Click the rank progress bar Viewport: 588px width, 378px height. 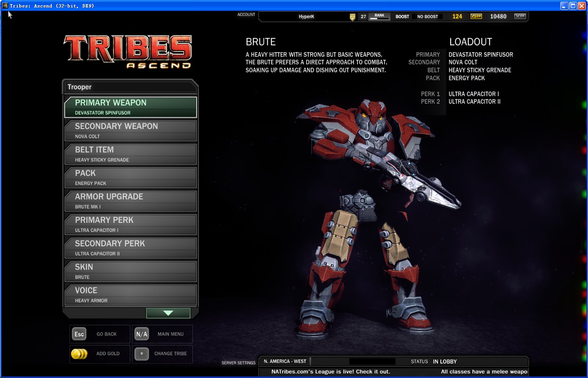[x=379, y=18]
